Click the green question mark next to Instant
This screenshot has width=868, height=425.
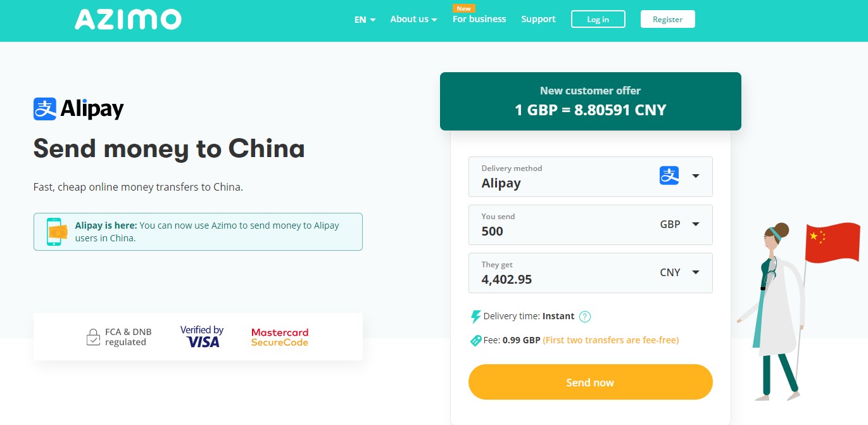(x=584, y=316)
